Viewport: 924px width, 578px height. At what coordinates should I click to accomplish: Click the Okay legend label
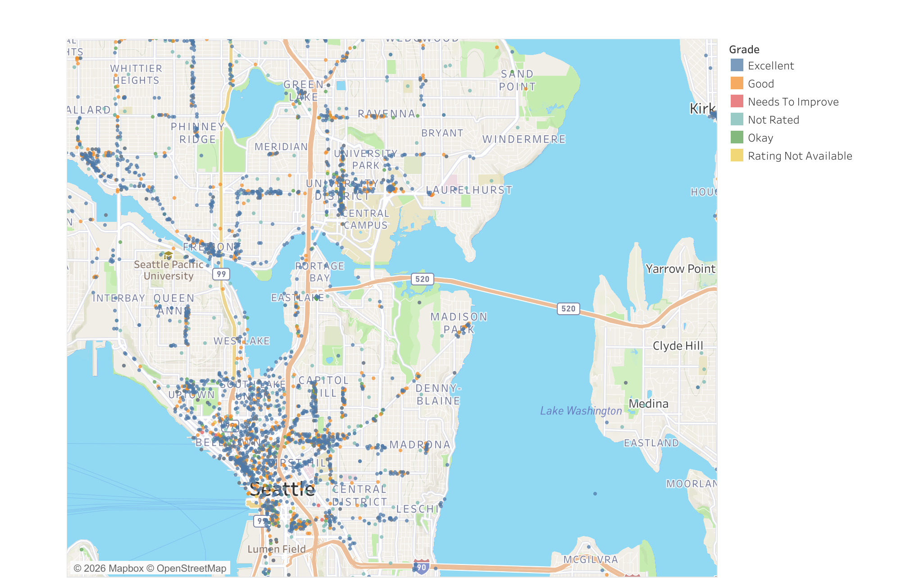coord(760,138)
